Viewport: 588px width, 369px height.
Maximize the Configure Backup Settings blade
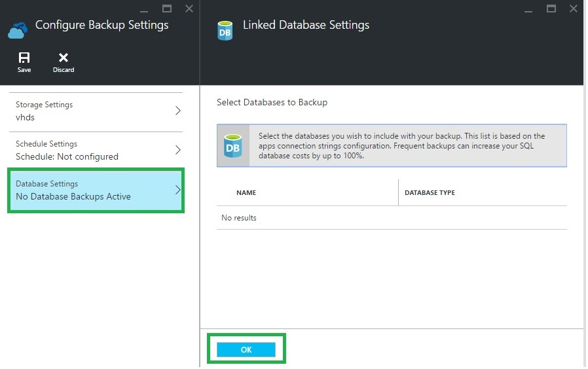(x=167, y=9)
